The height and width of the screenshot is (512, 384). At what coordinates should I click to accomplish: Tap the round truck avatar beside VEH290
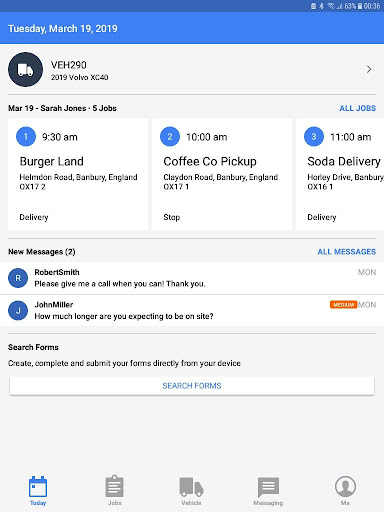[25, 69]
